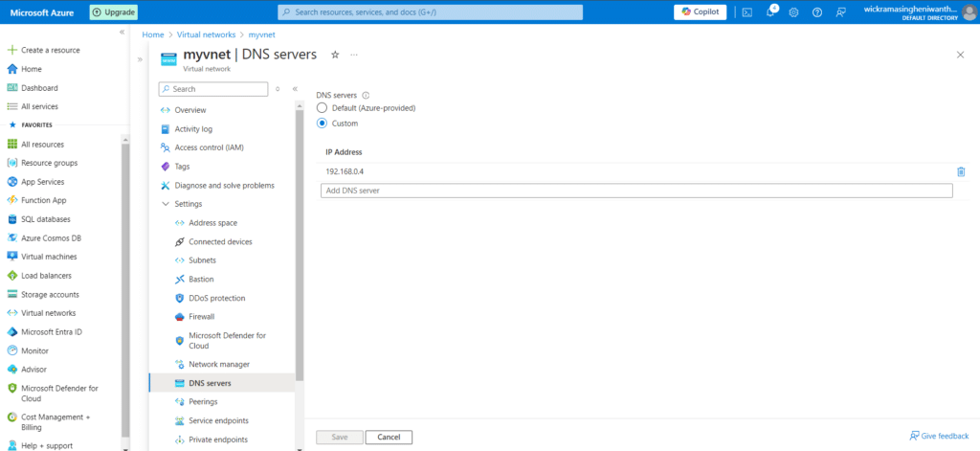Click the Add DNS server input field
This screenshot has height=451, width=980.
636,191
